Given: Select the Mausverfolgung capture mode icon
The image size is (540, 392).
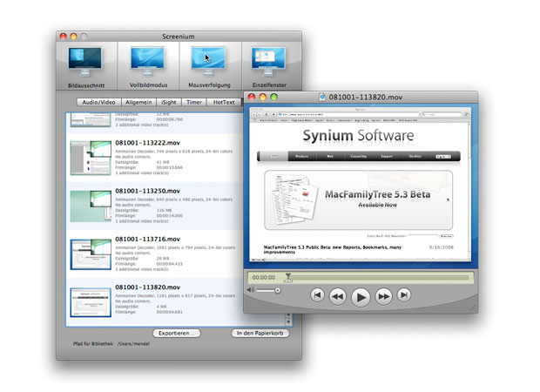Looking at the screenshot, I should click(x=208, y=63).
